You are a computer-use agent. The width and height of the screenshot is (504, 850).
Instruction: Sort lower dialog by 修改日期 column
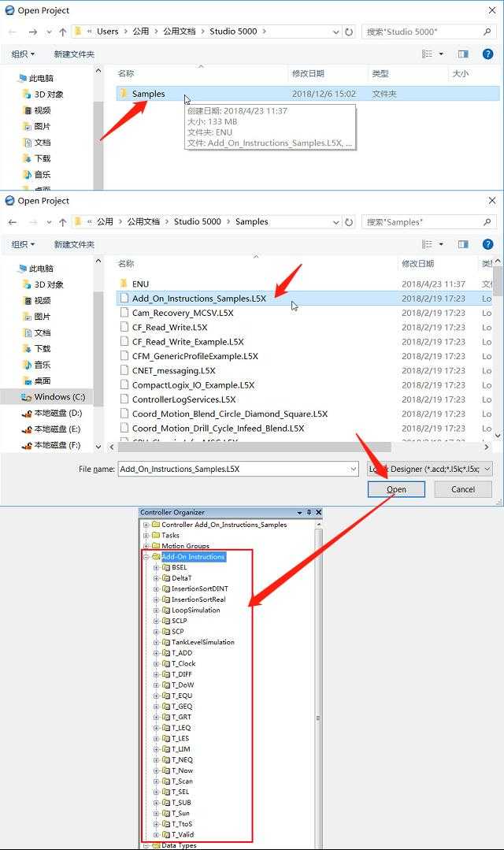point(417,264)
